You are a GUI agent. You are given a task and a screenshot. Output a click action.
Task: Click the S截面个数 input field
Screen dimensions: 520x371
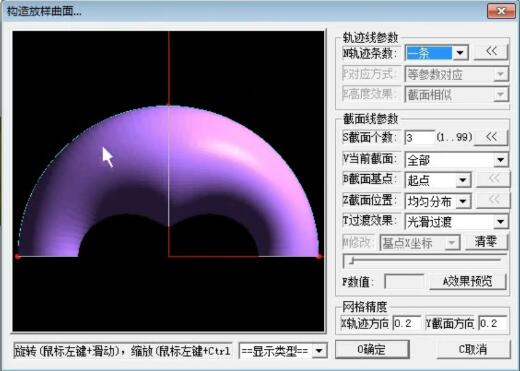pos(420,137)
